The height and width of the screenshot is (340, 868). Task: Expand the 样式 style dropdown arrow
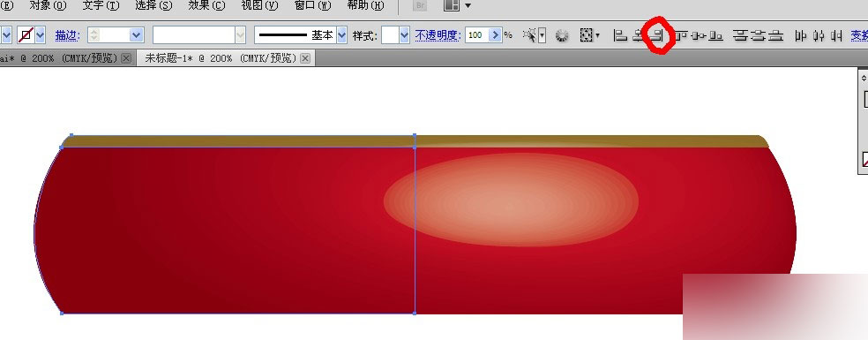[404, 35]
